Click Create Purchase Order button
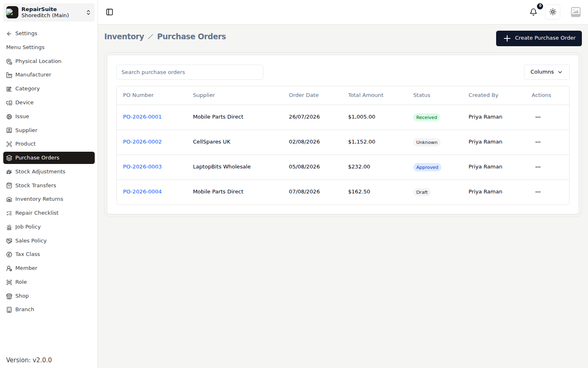Screen dimensions: 588x368 (539, 38)
